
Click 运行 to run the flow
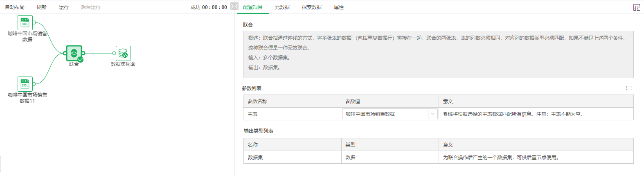point(63,7)
